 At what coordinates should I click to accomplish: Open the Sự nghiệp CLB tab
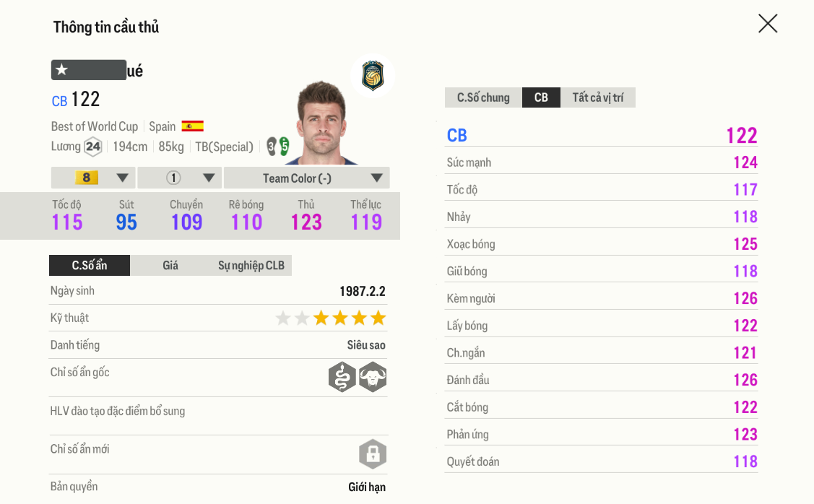click(251, 265)
